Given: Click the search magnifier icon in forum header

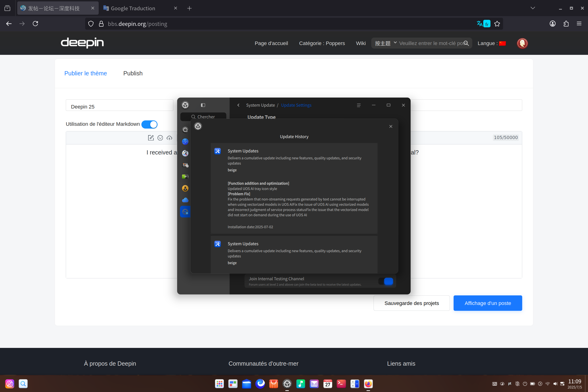Looking at the screenshot, I should tap(466, 43).
